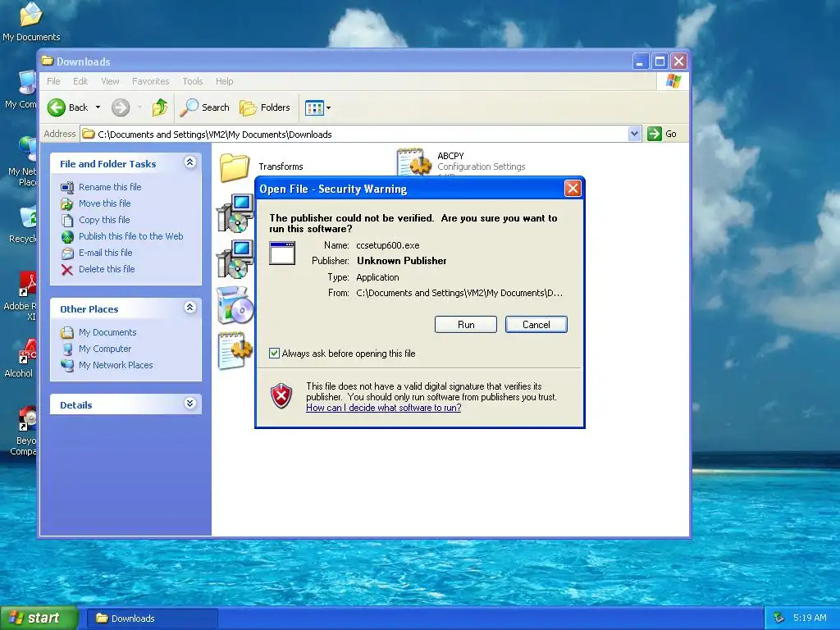The width and height of the screenshot is (840, 630).
Task: Select the Transforms folder icon
Action: coord(235,167)
